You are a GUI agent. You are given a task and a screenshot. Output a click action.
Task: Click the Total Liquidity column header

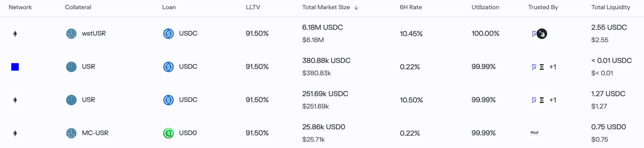pos(610,7)
